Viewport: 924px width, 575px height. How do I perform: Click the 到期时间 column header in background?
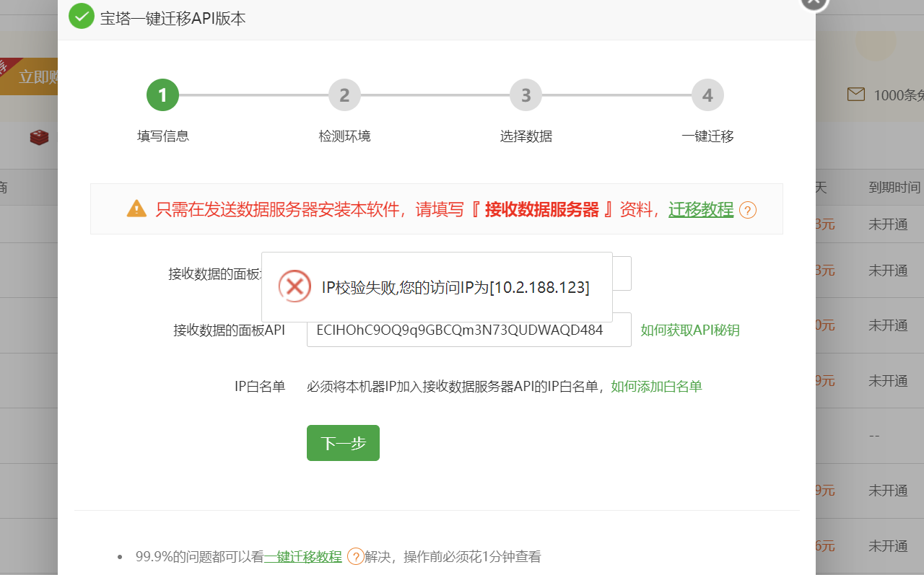(x=894, y=188)
